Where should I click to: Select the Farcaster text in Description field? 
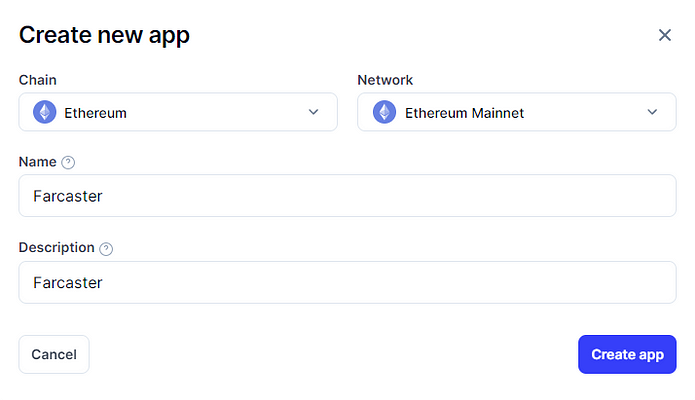pos(68,282)
